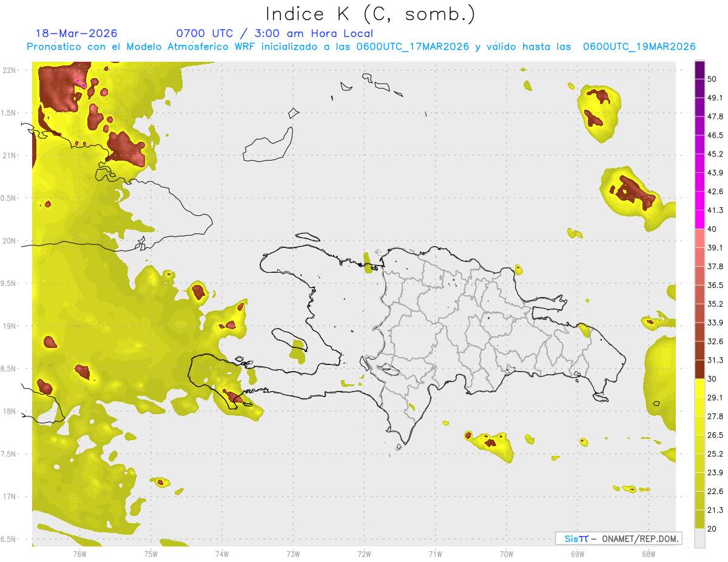The width and height of the screenshot is (728, 562).
Task: Select colorbar value "47.8"
Action: 715,116
